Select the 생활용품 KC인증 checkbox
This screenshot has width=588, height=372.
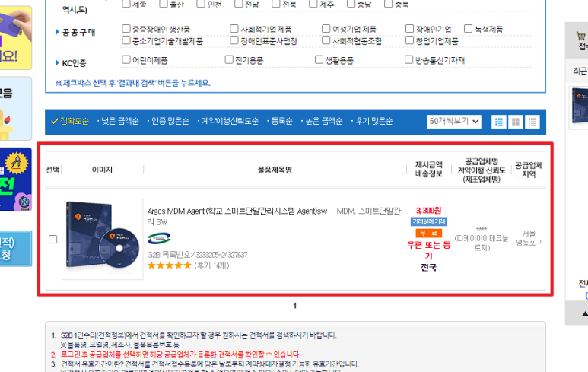[319, 59]
